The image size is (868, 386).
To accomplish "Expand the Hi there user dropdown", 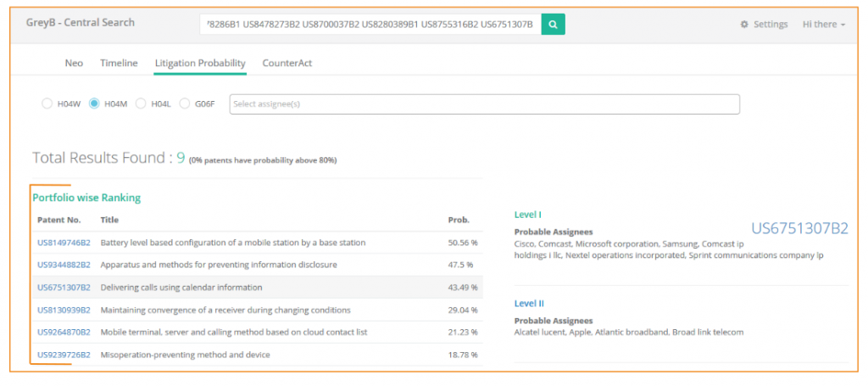I will tap(823, 25).
